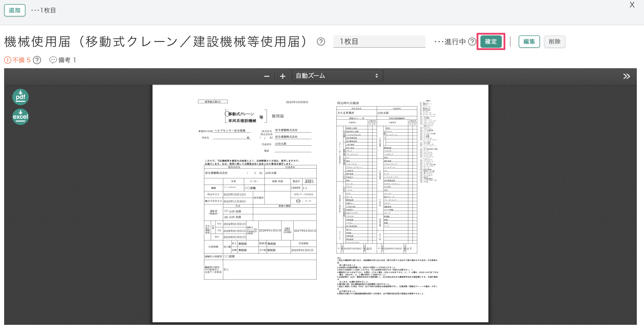Open the 備考 1 remarks link
Screen dimensions: 644x331
click(67, 60)
